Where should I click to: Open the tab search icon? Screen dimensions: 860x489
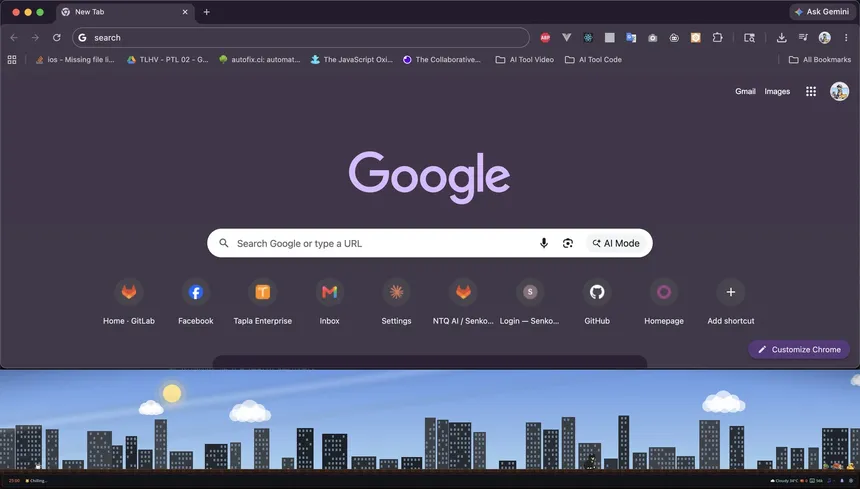click(749, 37)
